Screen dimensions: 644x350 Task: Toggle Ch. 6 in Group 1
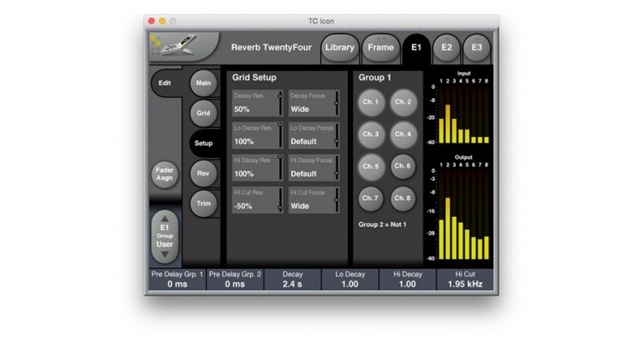tap(403, 166)
